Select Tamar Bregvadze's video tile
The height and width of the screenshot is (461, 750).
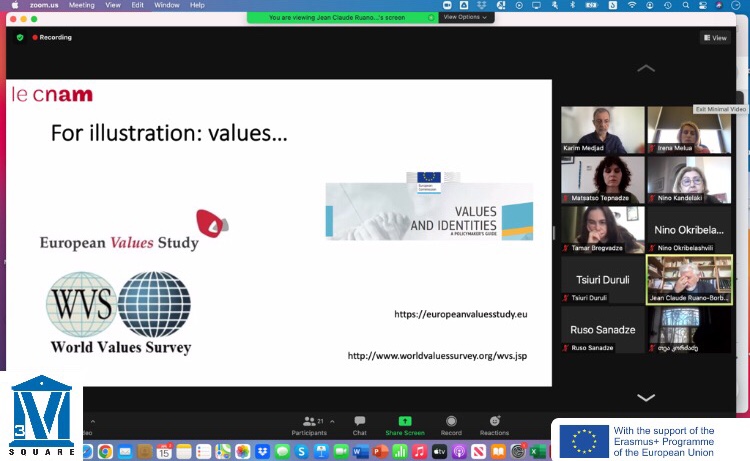pos(603,230)
